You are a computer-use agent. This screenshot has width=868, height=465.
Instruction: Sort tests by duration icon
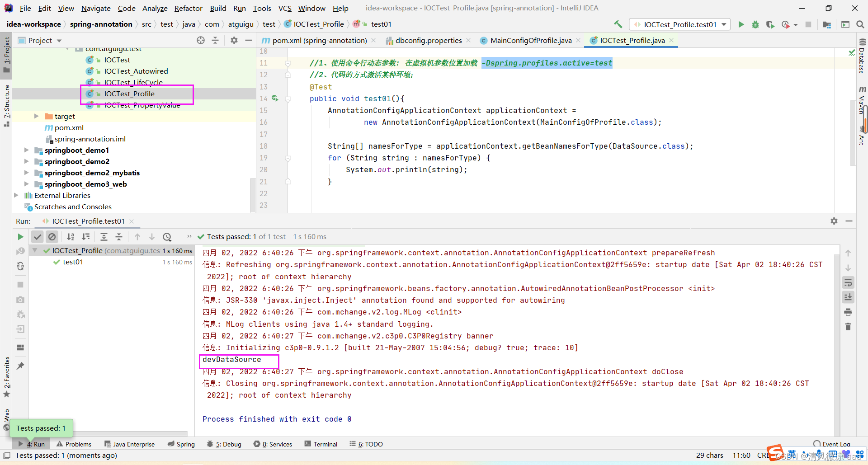click(86, 237)
